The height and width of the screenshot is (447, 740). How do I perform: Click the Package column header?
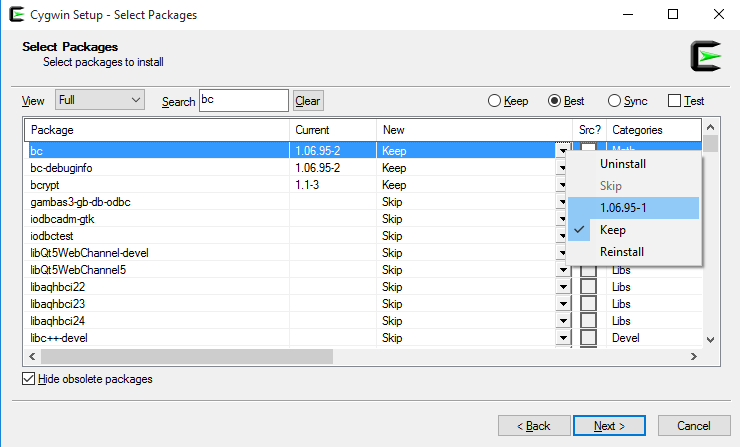tap(157, 130)
